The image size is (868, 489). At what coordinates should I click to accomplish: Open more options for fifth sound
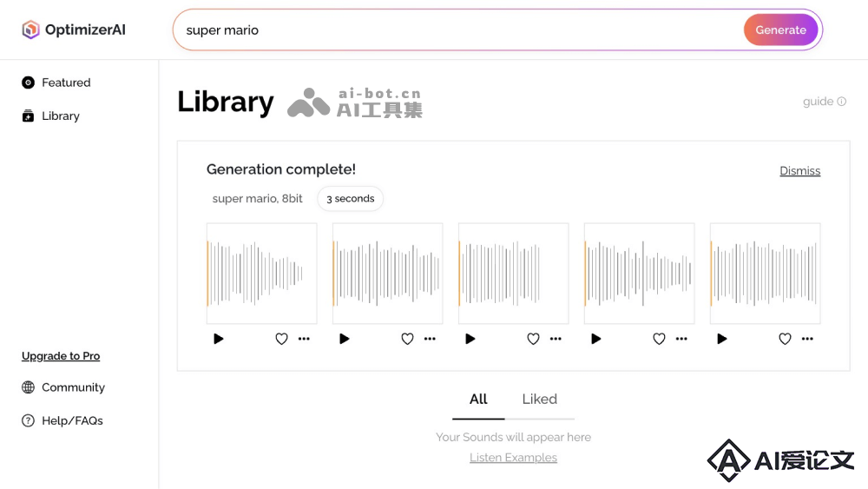tap(807, 339)
